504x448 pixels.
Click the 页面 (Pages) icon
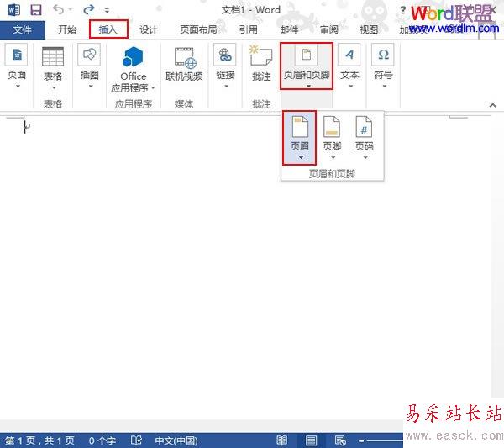click(x=17, y=55)
